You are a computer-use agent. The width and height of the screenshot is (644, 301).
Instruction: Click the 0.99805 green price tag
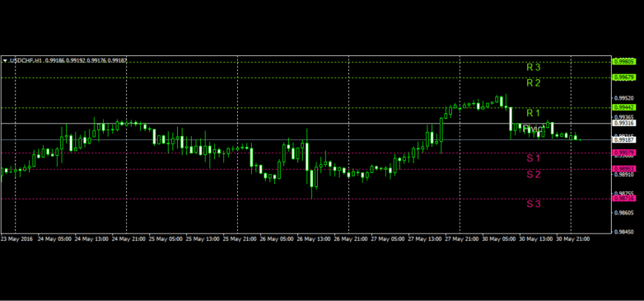tap(624, 61)
